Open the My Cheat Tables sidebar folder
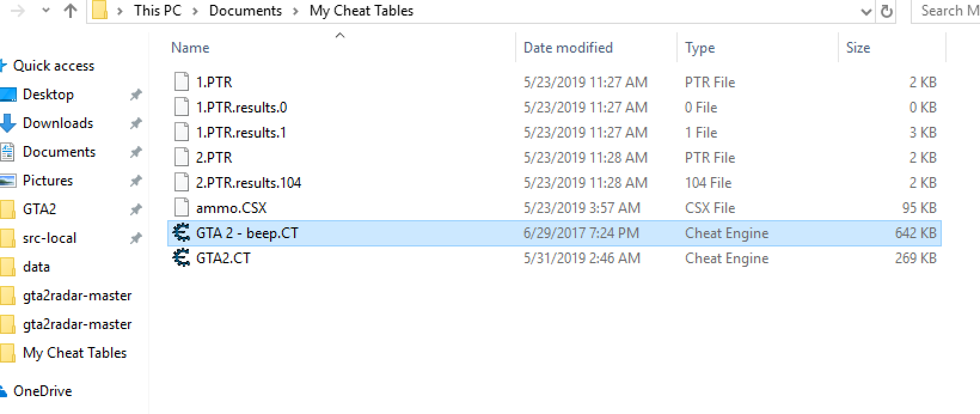 74,353
